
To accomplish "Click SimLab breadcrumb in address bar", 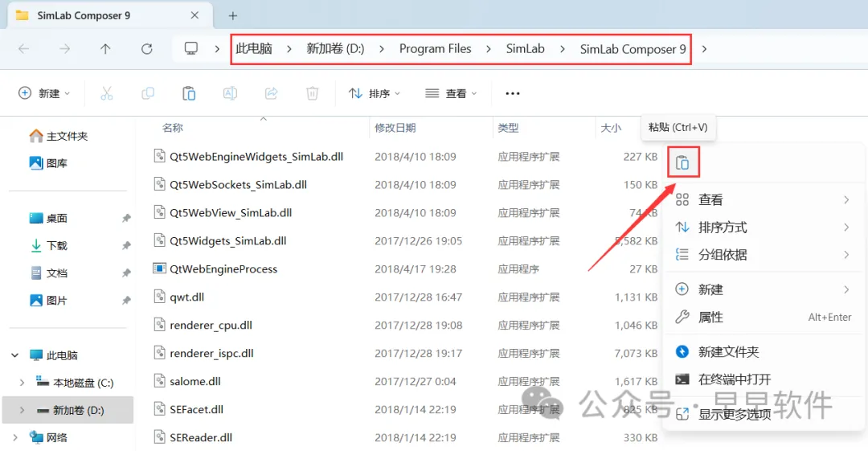I will coord(526,49).
